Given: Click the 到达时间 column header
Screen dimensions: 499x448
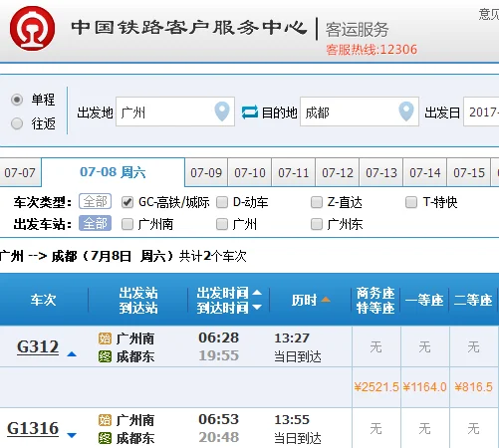Looking at the screenshot, I should [222, 308].
